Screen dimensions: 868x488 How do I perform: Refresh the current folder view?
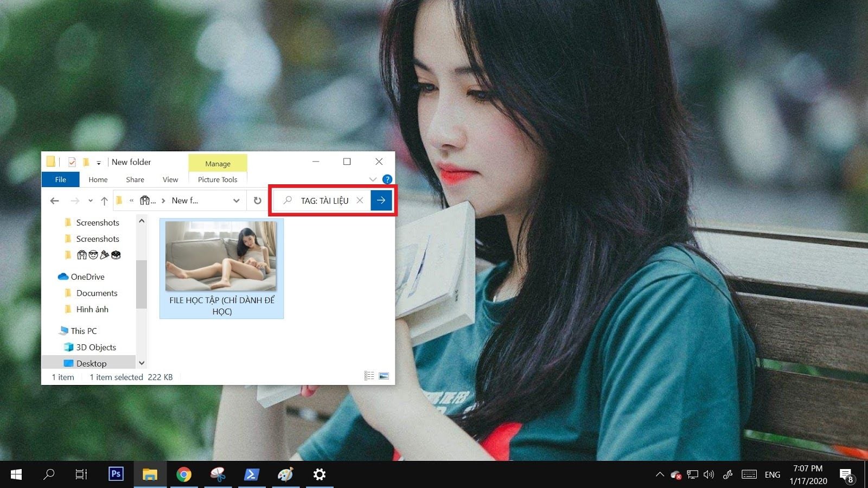(257, 200)
